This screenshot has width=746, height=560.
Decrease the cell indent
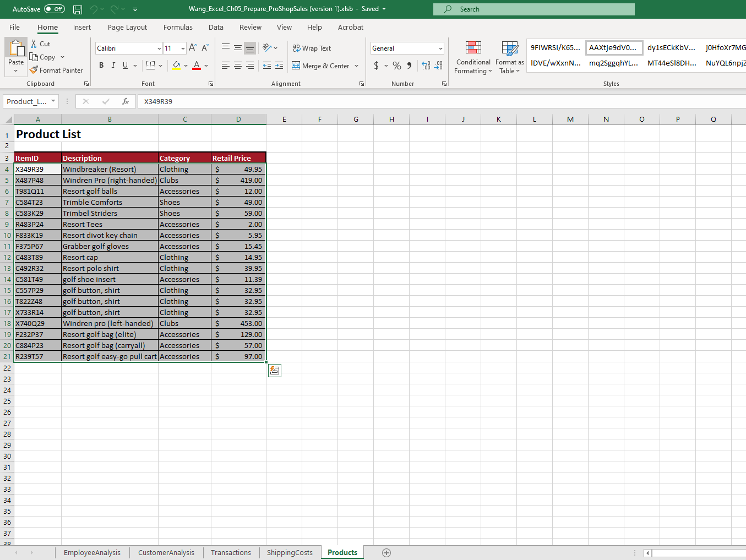pyautogui.click(x=267, y=66)
